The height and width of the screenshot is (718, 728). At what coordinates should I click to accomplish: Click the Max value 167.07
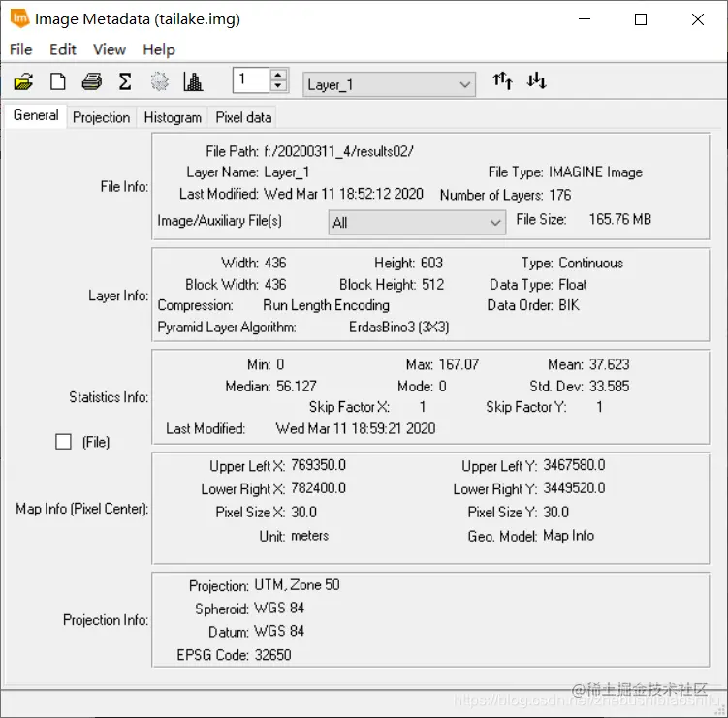[459, 364]
